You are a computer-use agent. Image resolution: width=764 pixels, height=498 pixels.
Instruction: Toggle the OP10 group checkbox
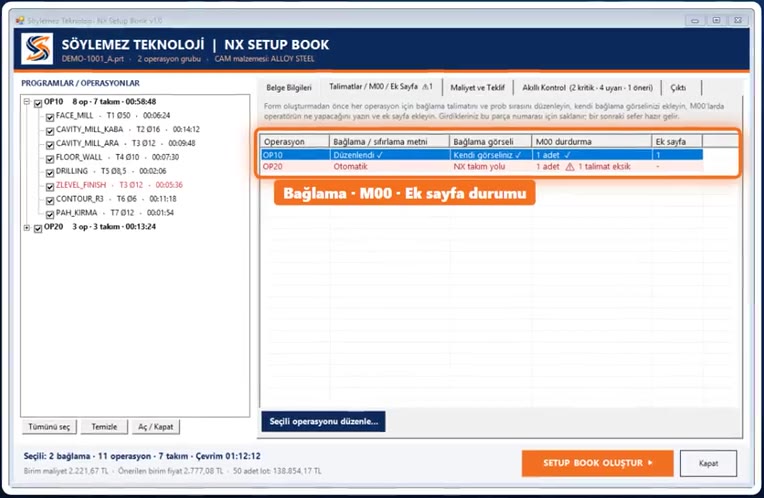point(38,103)
